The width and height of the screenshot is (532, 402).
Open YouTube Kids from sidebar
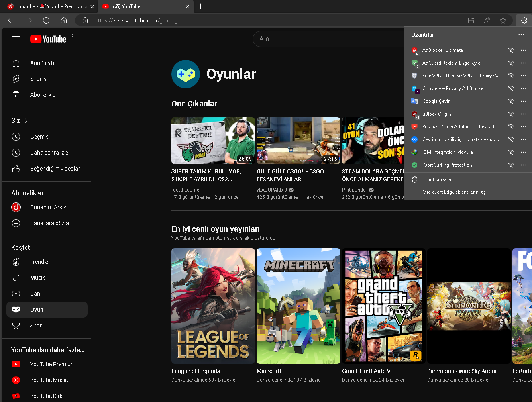pos(47,396)
